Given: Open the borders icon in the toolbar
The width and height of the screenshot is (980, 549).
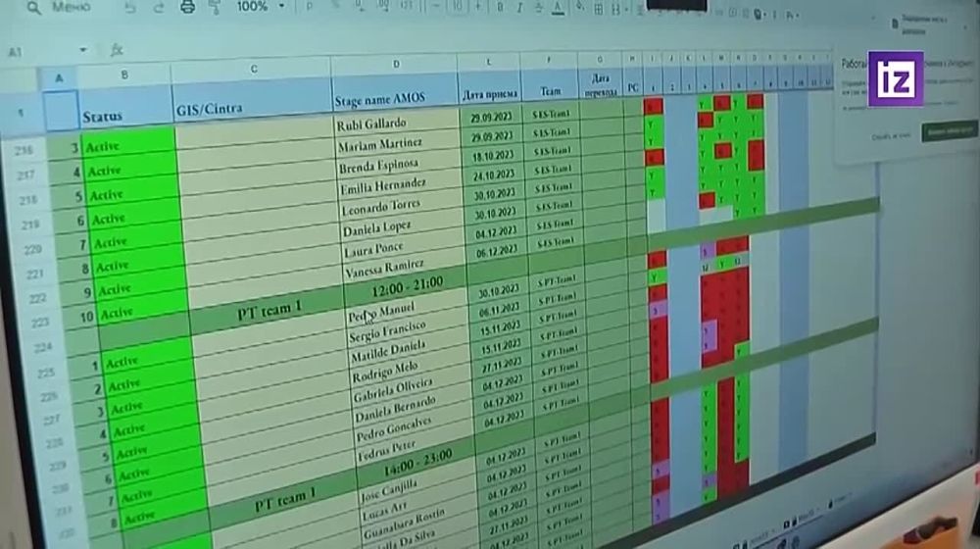Looking at the screenshot, I should coord(598,8).
